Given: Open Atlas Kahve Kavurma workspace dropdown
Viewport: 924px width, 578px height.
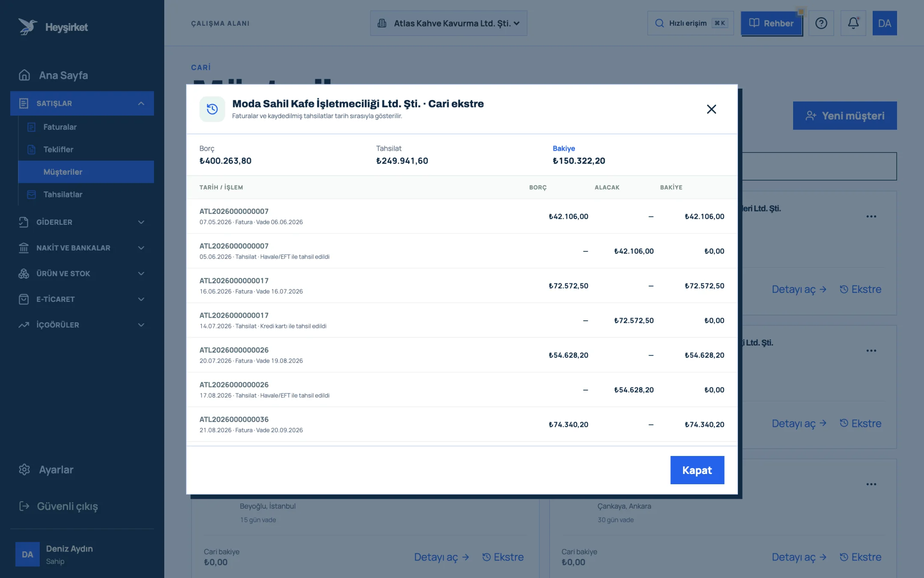Looking at the screenshot, I should pyautogui.click(x=448, y=23).
